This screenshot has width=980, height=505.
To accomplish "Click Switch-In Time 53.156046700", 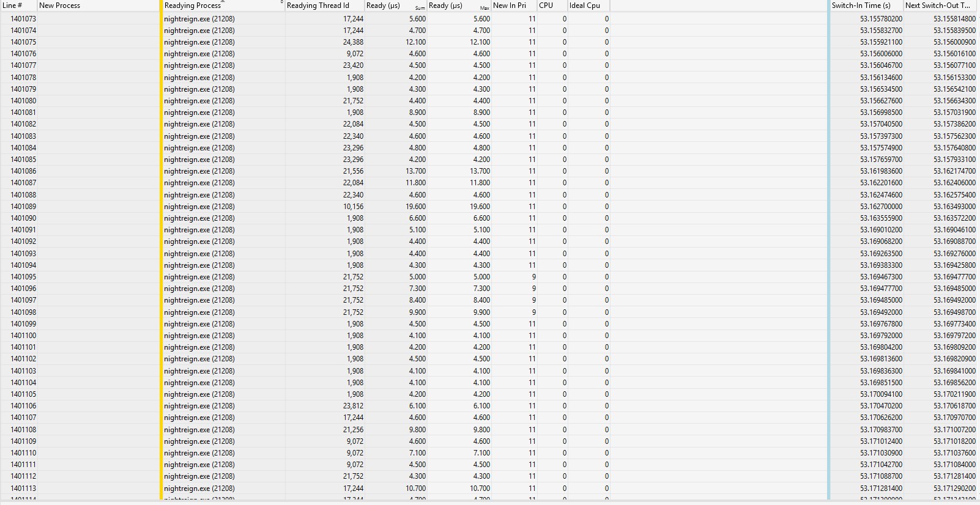I will (881, 65).
